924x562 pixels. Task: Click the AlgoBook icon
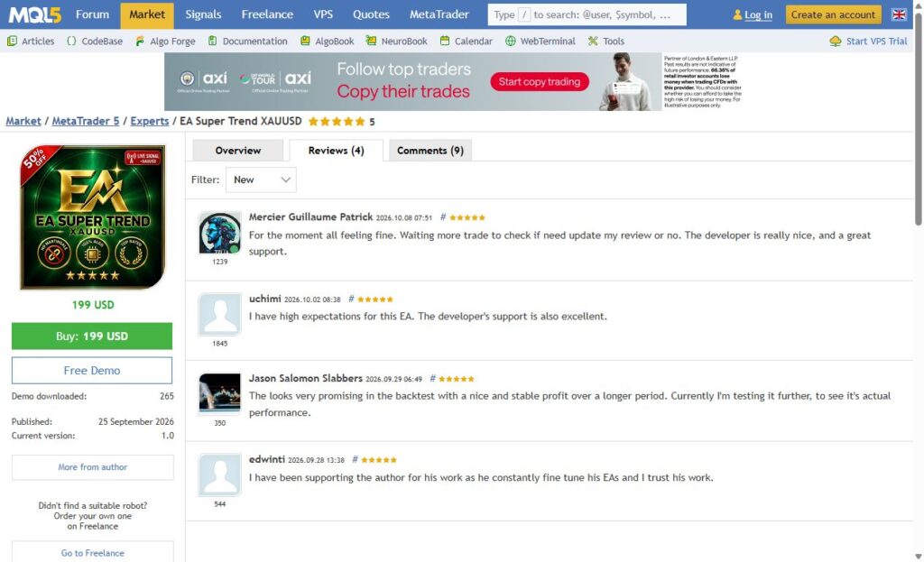[305, 41]
